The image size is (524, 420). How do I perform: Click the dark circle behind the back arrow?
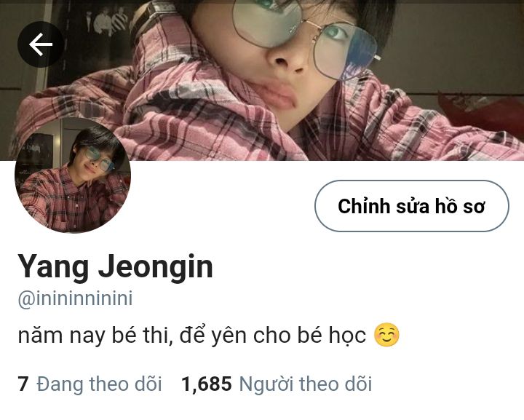coord(41,44)
